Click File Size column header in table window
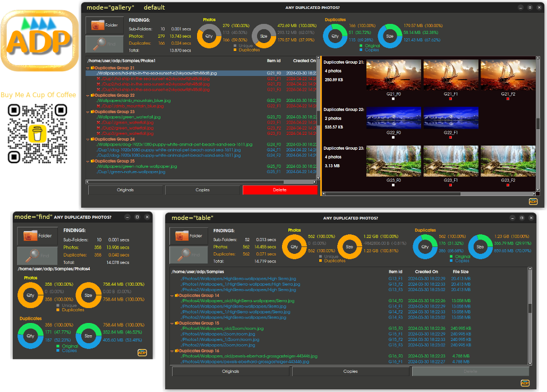The width and height of the screenshot is (547, 392). coord(460,271)
